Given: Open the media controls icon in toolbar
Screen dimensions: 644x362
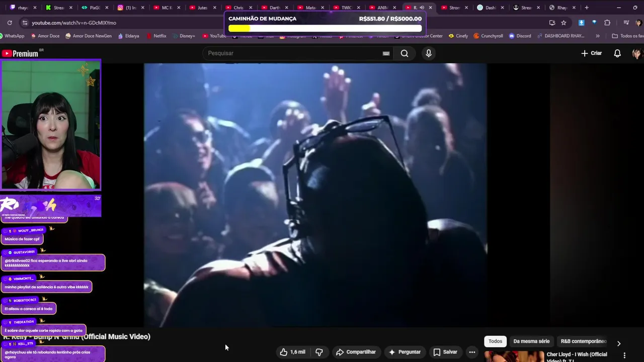Looking at the screenshot, I should point(626,23).
